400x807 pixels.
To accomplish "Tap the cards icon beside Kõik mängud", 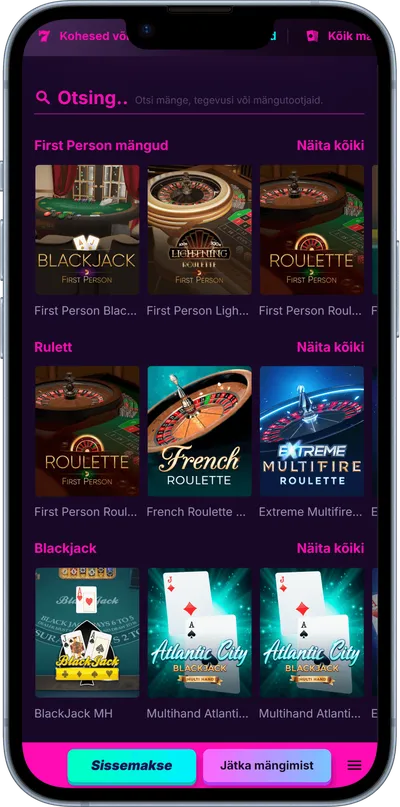I will coord(312,36).
